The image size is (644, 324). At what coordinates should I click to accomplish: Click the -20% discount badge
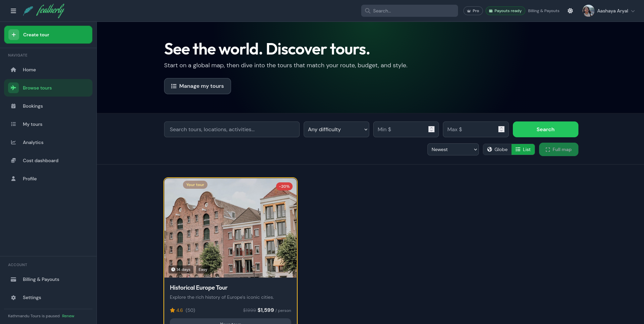pyautogui.click(x=284, y=186)
